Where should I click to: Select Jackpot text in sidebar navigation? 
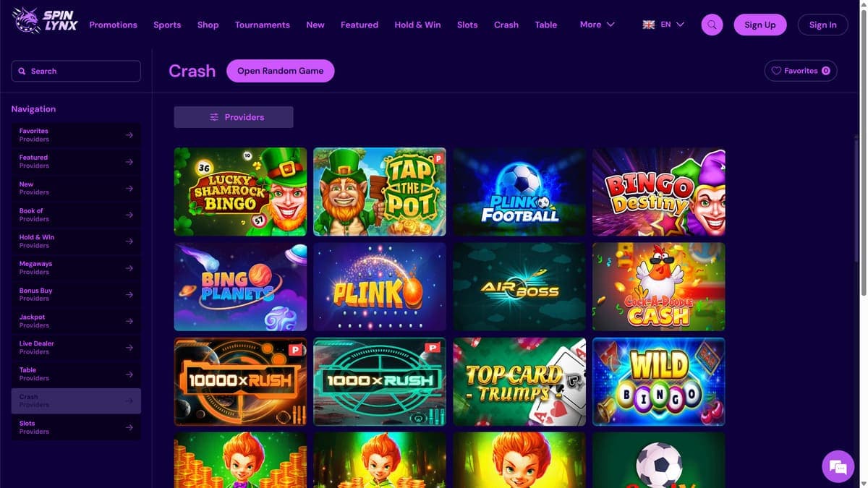point(32,317)
